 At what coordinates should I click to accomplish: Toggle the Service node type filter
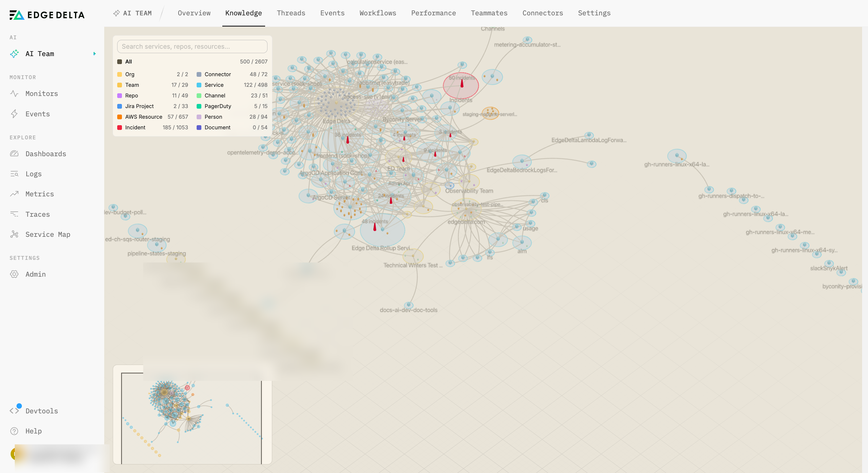[232, 85]
